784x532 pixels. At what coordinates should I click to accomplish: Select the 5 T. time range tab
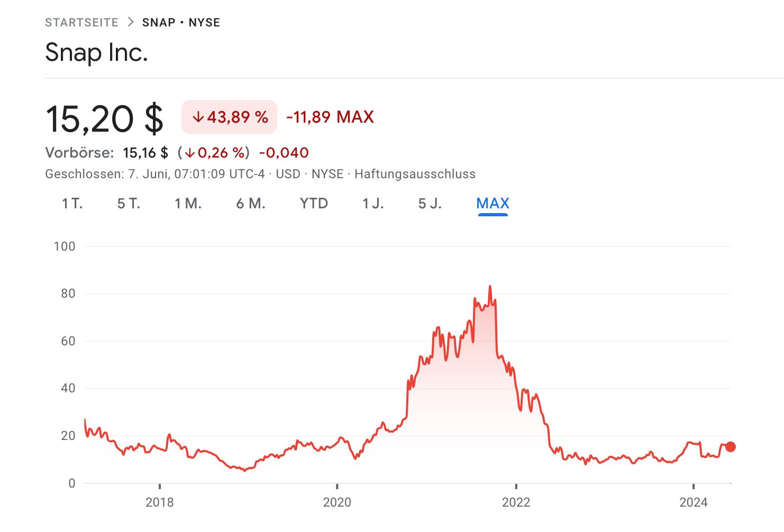pyautogui.click(x=129, y=204)
